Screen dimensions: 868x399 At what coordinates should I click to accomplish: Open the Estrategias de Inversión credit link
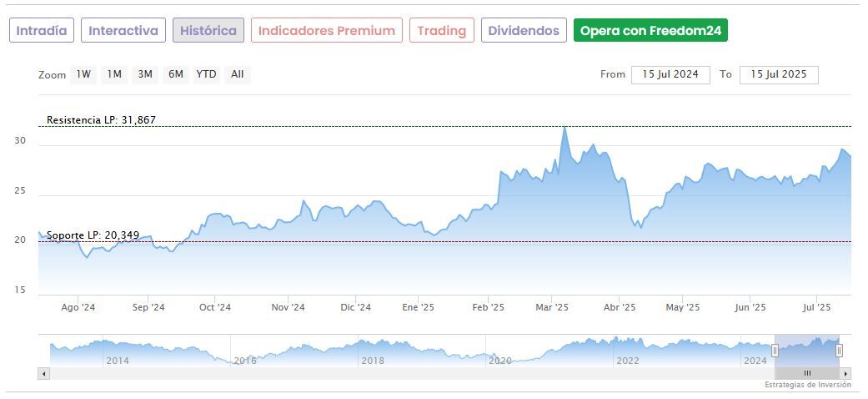click(807, 385)
